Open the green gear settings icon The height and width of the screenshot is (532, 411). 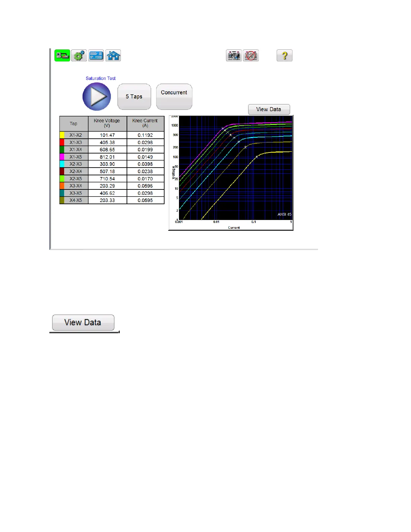pos(79,55)
